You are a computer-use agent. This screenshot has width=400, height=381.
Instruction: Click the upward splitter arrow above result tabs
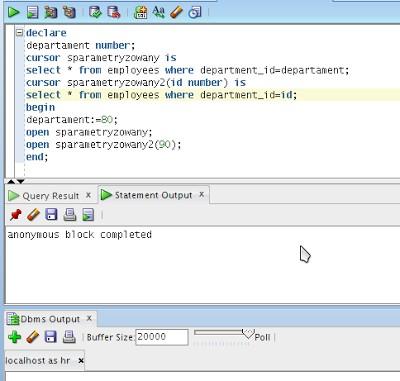coord(11,181)
